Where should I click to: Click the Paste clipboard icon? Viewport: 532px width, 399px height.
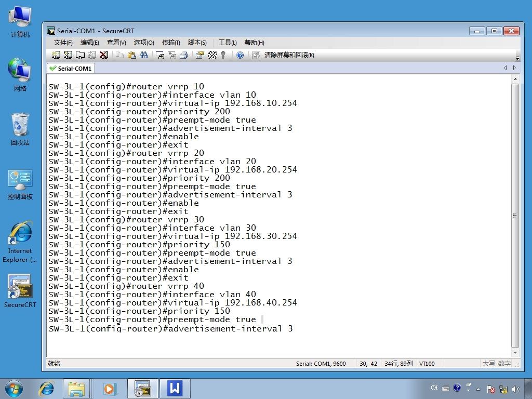(131, 55)
